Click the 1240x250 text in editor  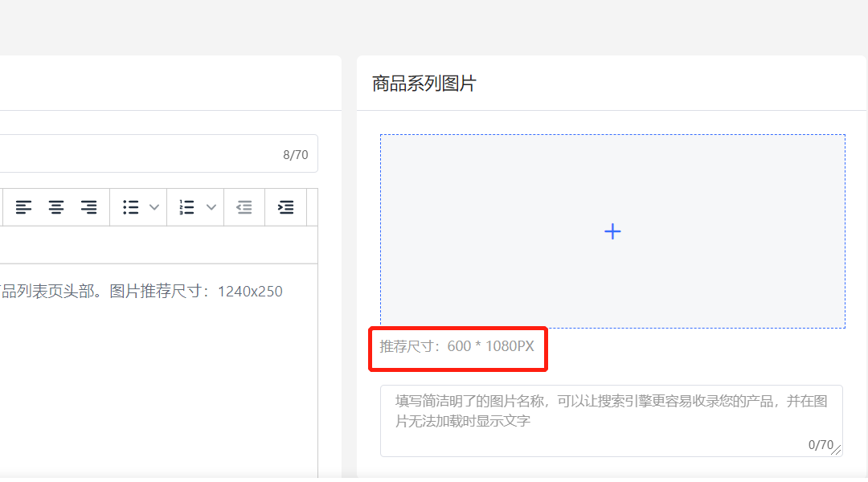pyautogui.click(x=250, y=292)
